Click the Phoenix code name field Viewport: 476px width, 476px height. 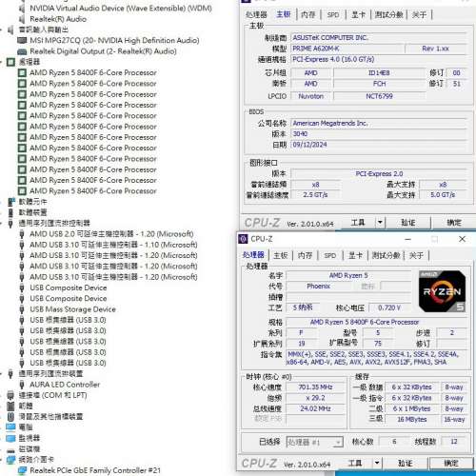[318, 287]
